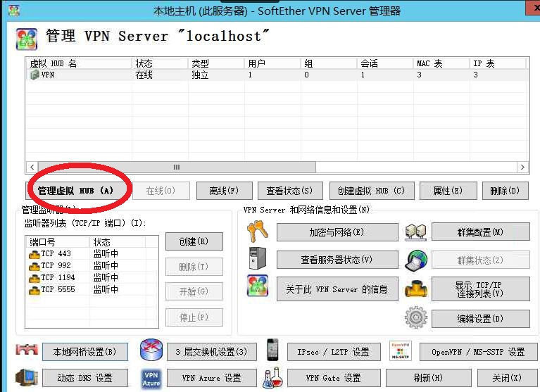Click the 虚拟 HUB 名 column header
540x392 pixels.
pyautogui.click(x=77, y=63)
